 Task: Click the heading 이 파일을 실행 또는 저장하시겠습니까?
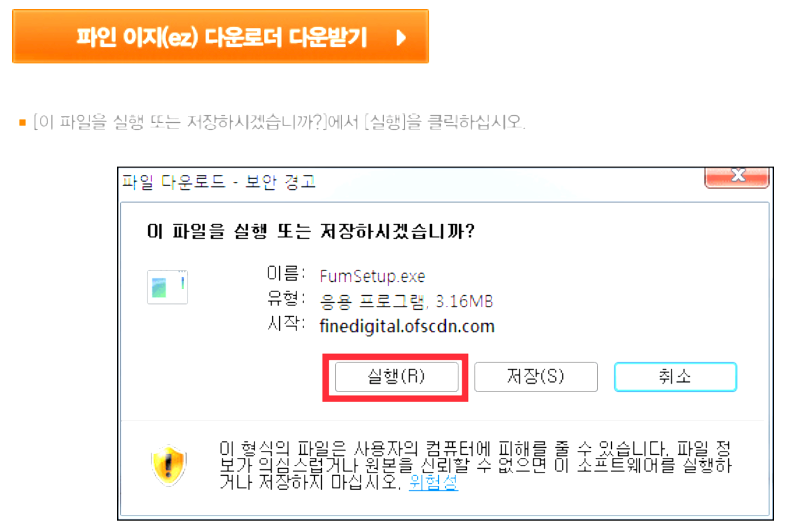pos(311,232)
